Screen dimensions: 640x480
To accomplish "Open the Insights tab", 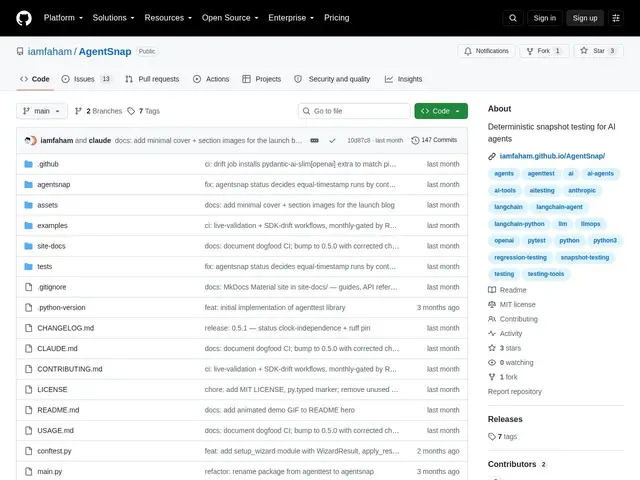I will (x=403, y=79).
